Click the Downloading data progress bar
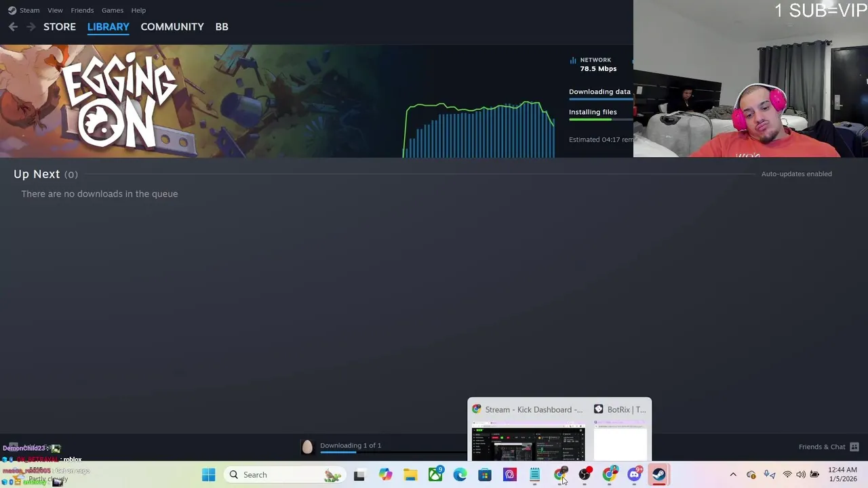The width and height of the screenshot is (868, 488). click(601, 99)
